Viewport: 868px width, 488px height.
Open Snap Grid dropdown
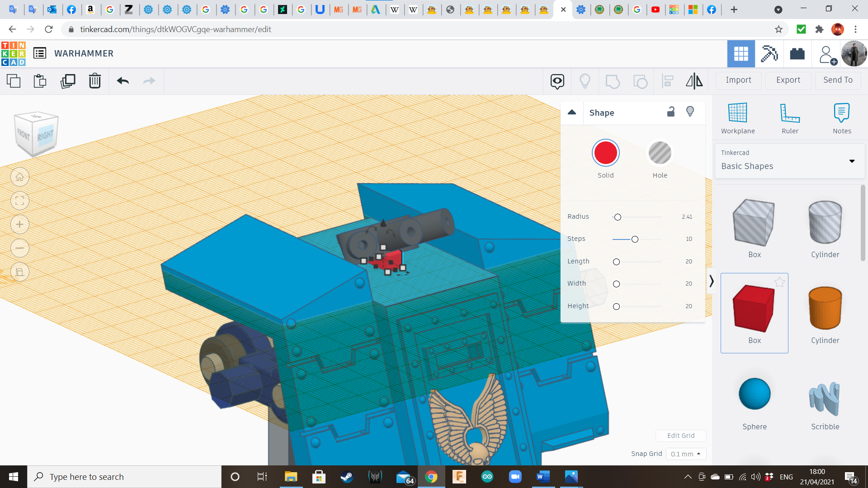click(685, 454)
